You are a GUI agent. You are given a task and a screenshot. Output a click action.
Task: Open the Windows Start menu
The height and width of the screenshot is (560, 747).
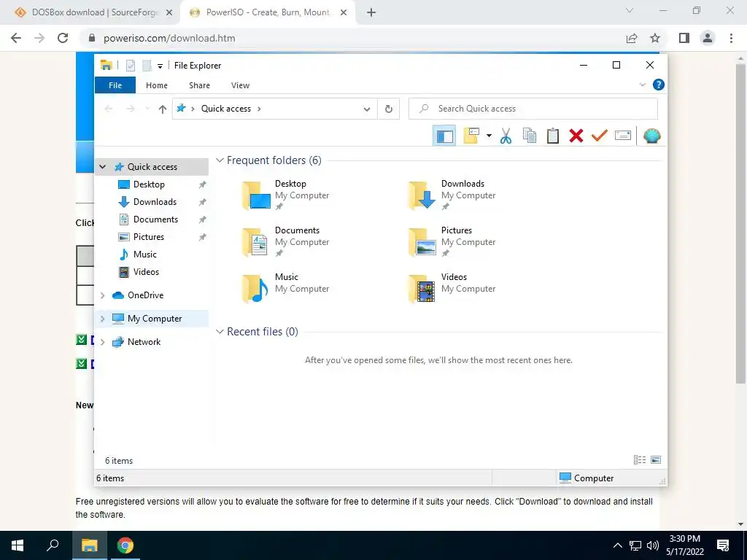[x=18, y=545]
